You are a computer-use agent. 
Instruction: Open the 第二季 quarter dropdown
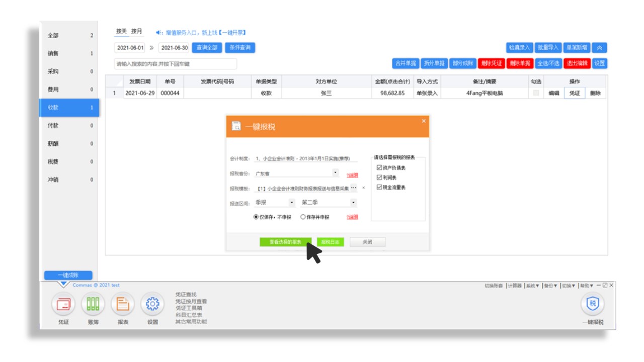click(x=353, y=203)
